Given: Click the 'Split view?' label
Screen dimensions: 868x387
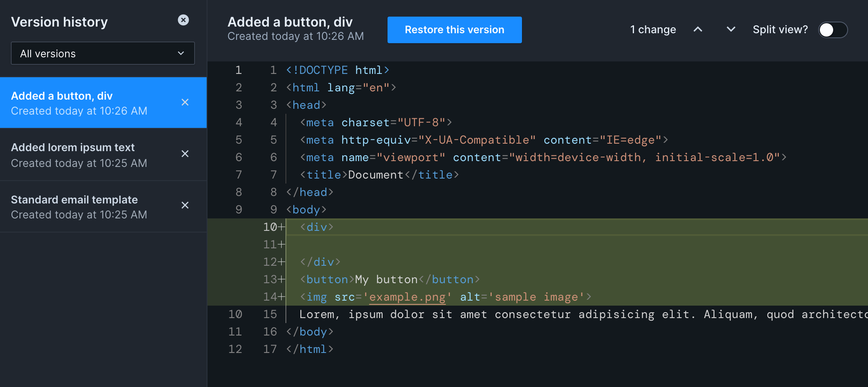Looking at the screenshot, I should [x=780, y=29].
